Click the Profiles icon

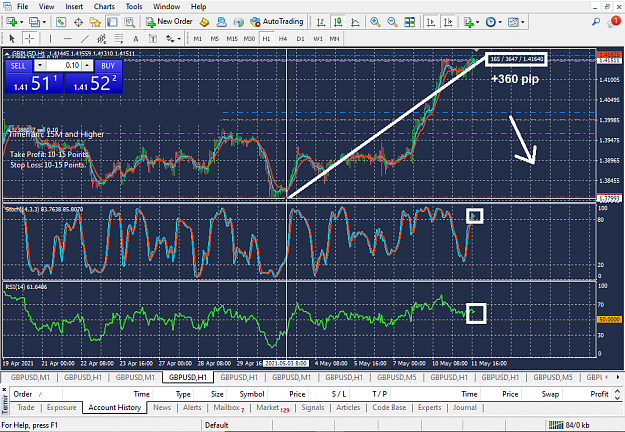click(x=35, y=22)
